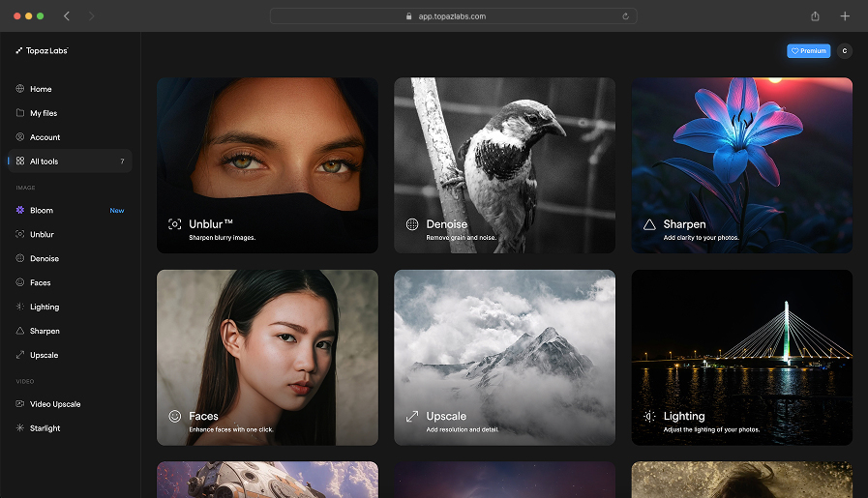
Task: Click the Starlight sidebar link
Action: tap(70, 427)
